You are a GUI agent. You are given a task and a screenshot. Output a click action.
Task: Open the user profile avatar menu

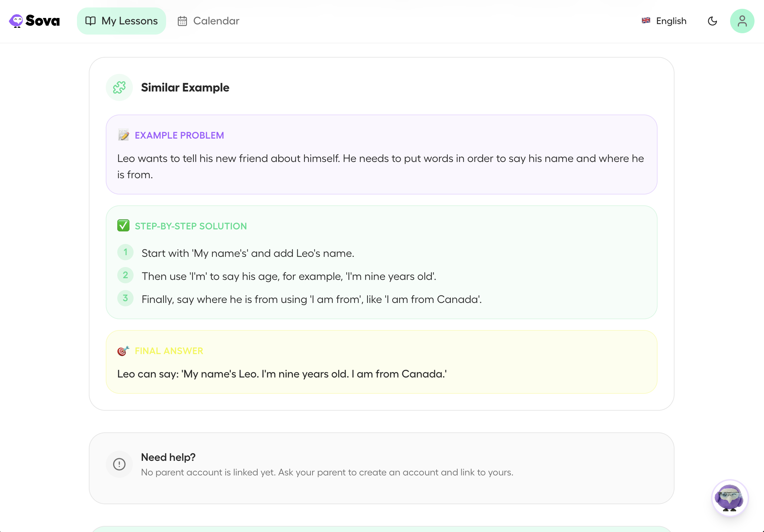point(742,21)
